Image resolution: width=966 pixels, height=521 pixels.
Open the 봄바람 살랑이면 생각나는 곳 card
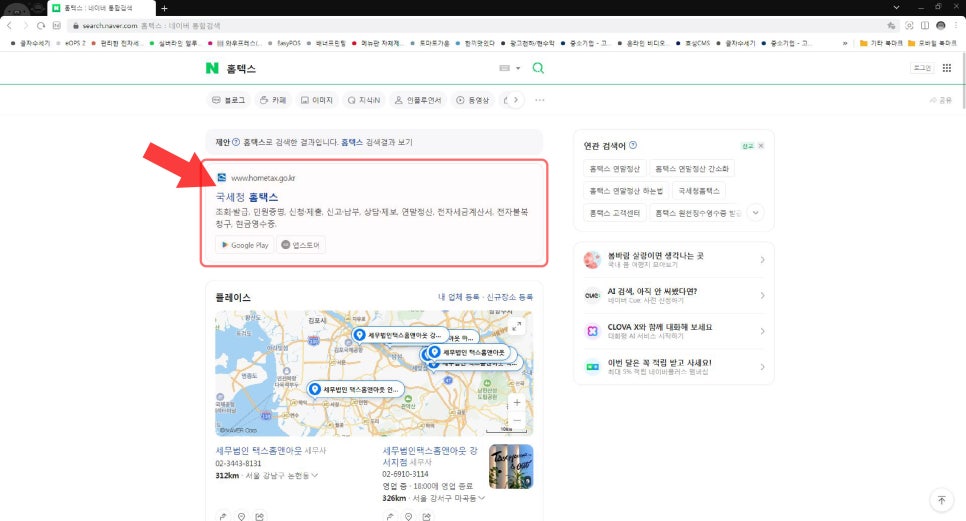pos(674,260)
